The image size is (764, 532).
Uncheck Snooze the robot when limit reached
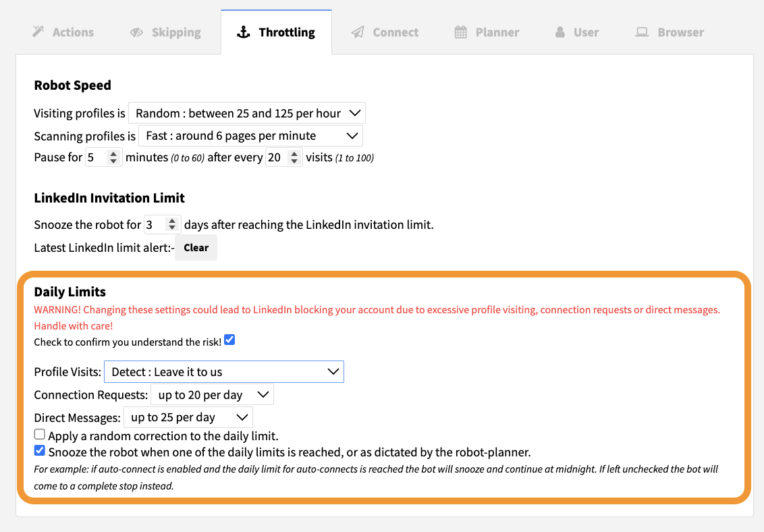coord(39,450)
